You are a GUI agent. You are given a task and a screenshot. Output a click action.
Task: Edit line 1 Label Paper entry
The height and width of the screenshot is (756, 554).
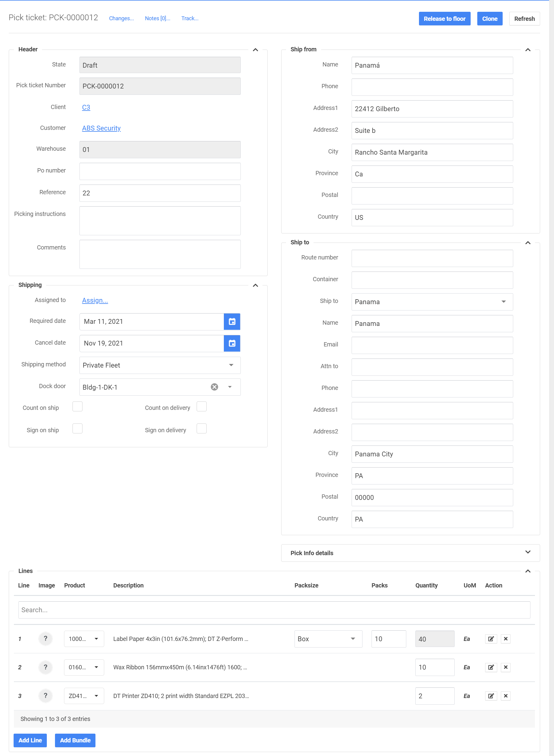491,639
